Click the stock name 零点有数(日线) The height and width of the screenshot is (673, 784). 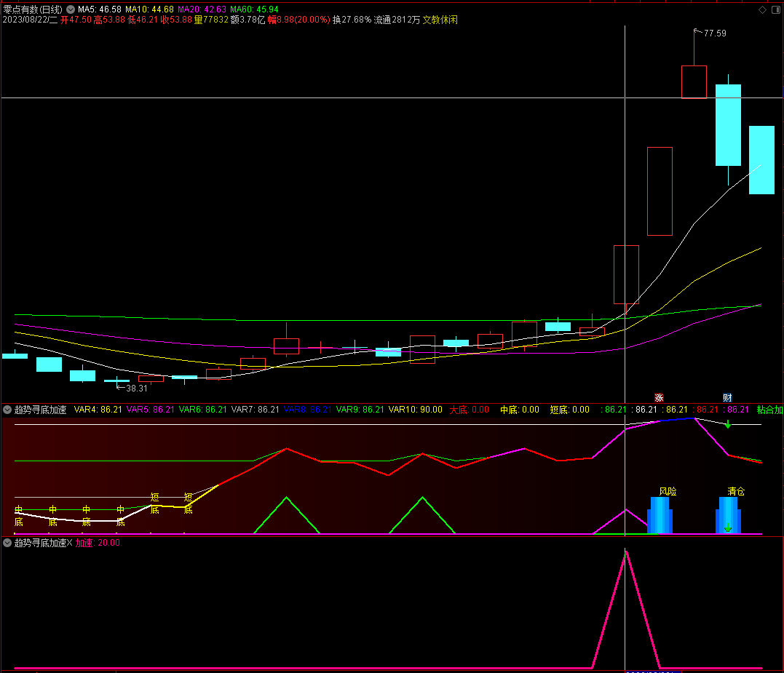(x=33, y=9)
